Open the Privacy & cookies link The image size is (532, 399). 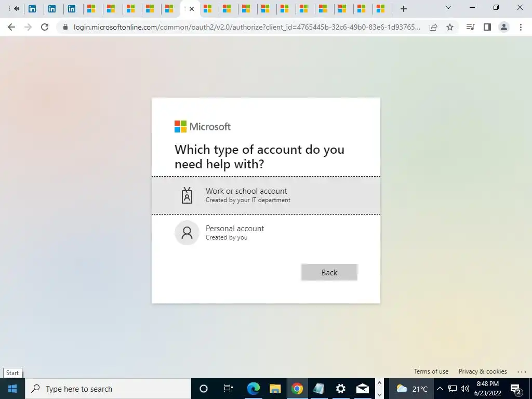[x=483, y=371]
